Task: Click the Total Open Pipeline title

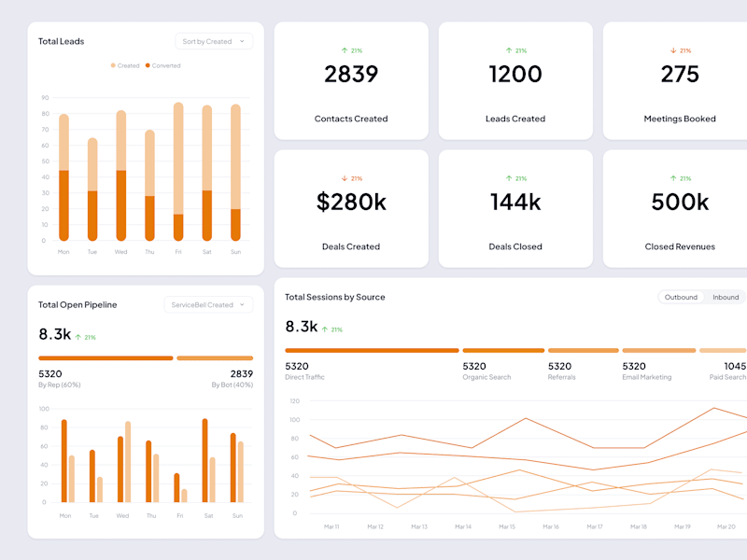Action: [78, 305]
